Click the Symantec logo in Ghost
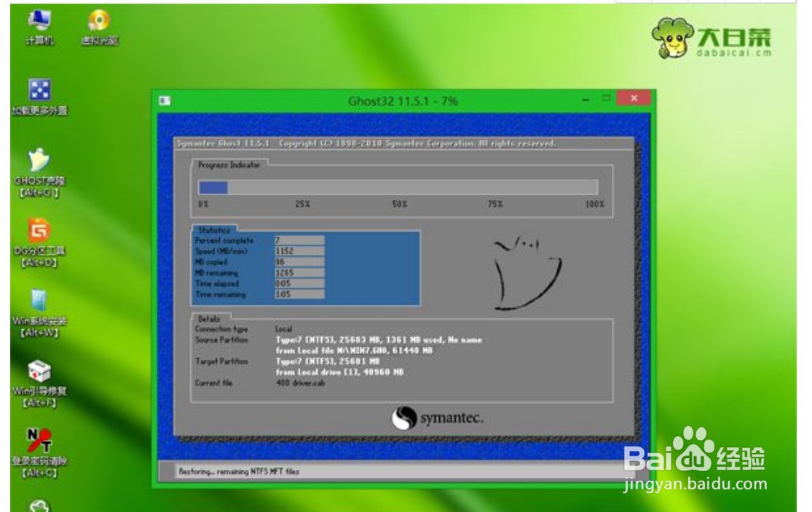 click(437, 418)
